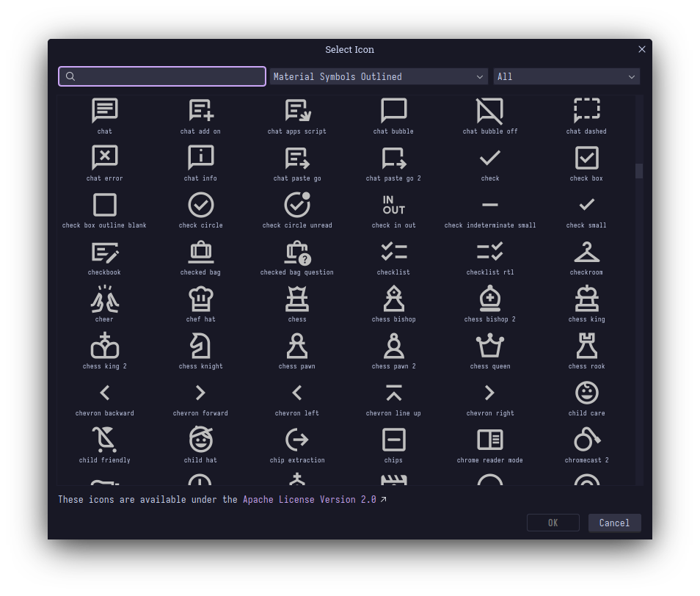Pick the chip extraction icon
Screen dimensions: 700x596
point(297,440)
